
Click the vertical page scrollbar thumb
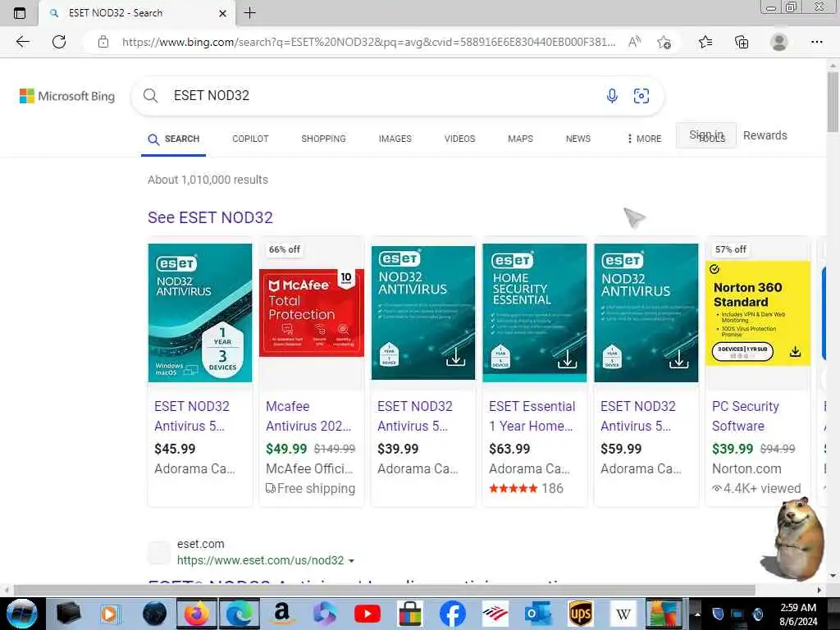(x=833, y=102)
